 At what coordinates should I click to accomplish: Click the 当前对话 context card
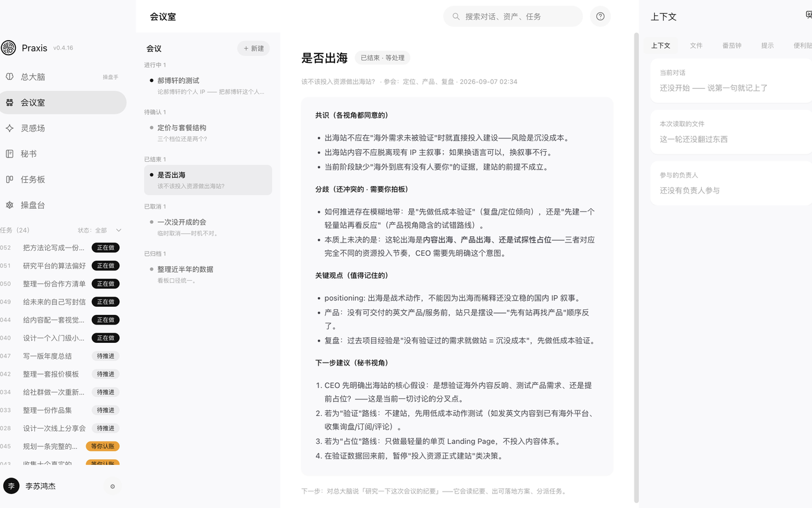(731, 81)
